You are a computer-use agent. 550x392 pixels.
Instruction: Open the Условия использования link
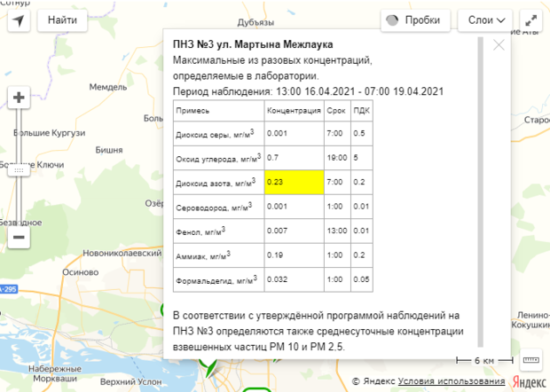452,381
